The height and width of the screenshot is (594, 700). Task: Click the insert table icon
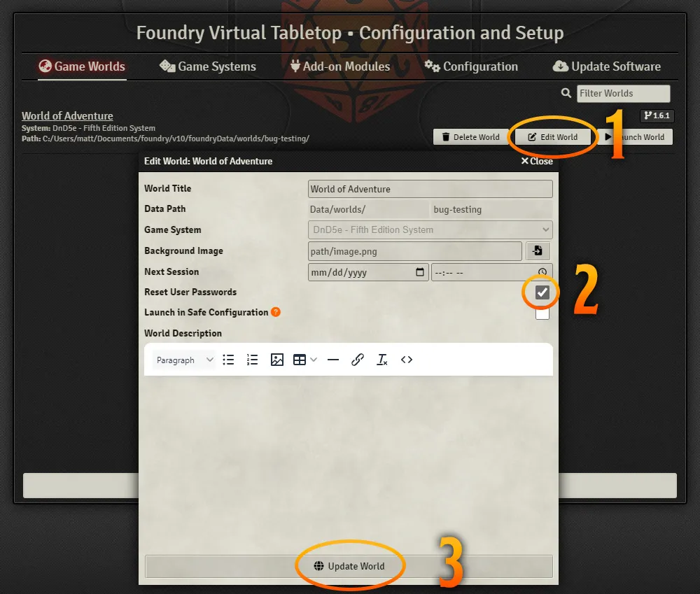click(x=299, y=360)
